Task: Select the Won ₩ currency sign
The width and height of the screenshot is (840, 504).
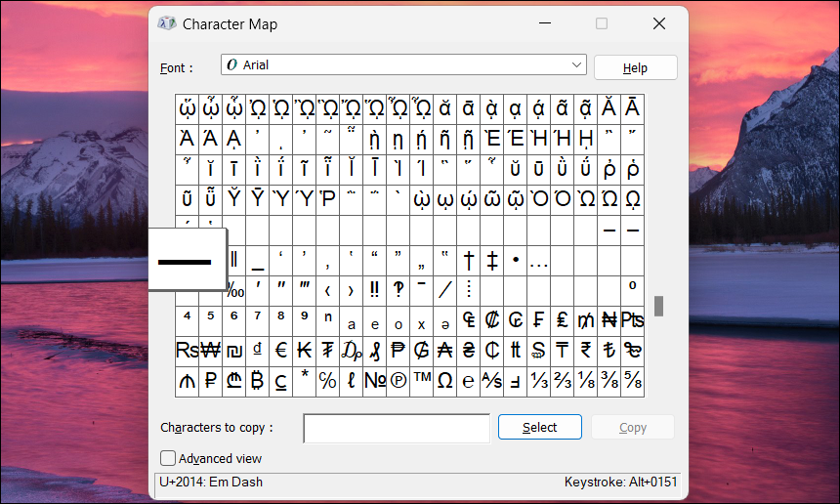Action: pos(210,351)
